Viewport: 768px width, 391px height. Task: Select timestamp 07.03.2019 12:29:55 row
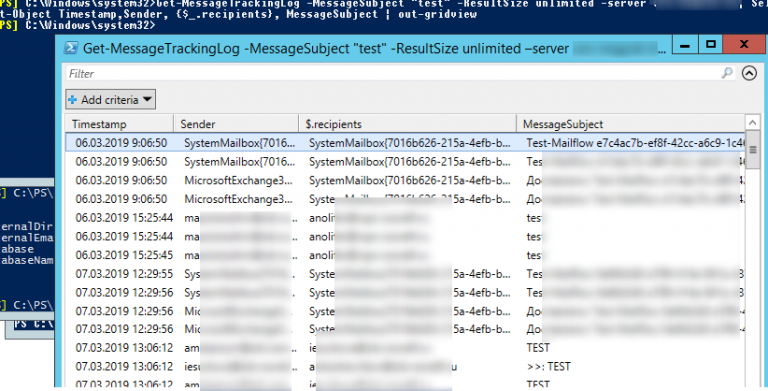(124, 274)
